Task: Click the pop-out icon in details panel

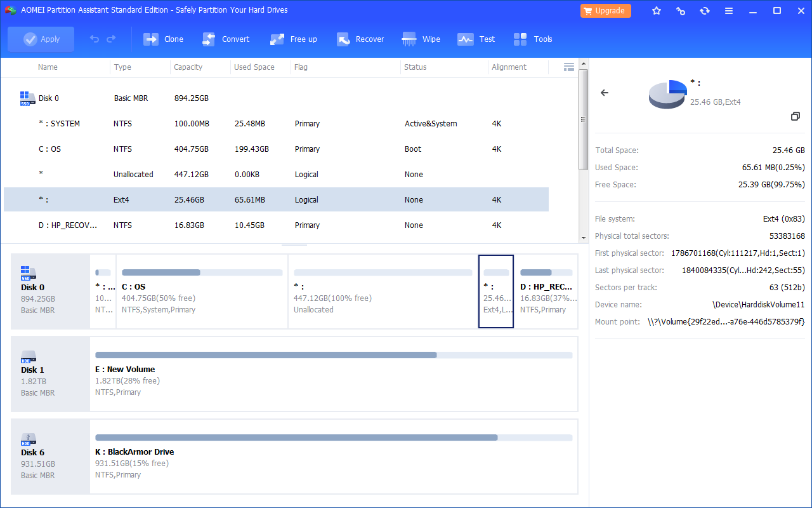Action: (795, 116)
